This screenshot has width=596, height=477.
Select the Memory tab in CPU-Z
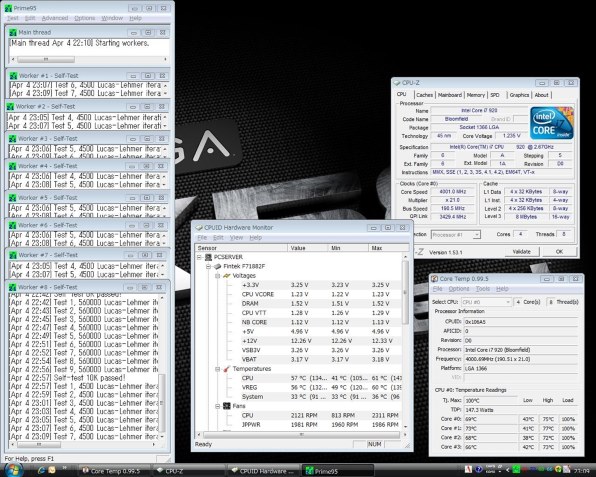click(476, 95)
